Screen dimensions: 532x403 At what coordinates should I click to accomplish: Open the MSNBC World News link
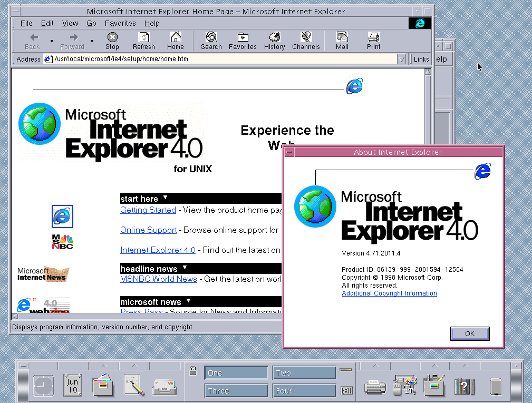(x=159, y=279)
